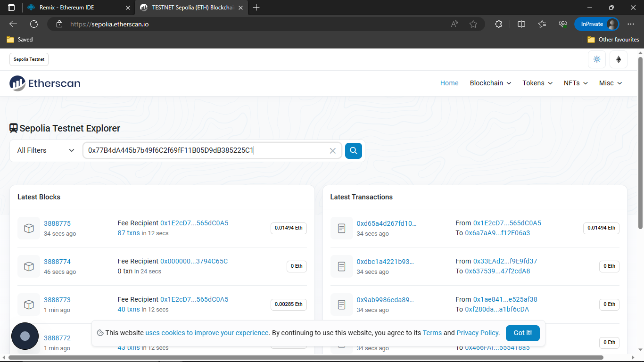Click the block icon for 3888774
Screen dimensions: 644x362
29,266
